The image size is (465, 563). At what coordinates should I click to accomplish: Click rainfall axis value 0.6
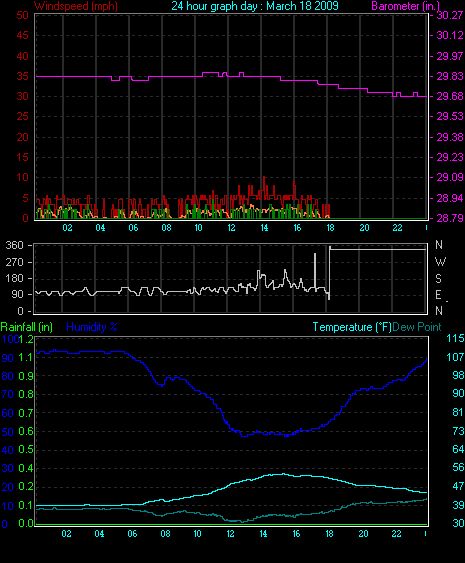point(26,431)
